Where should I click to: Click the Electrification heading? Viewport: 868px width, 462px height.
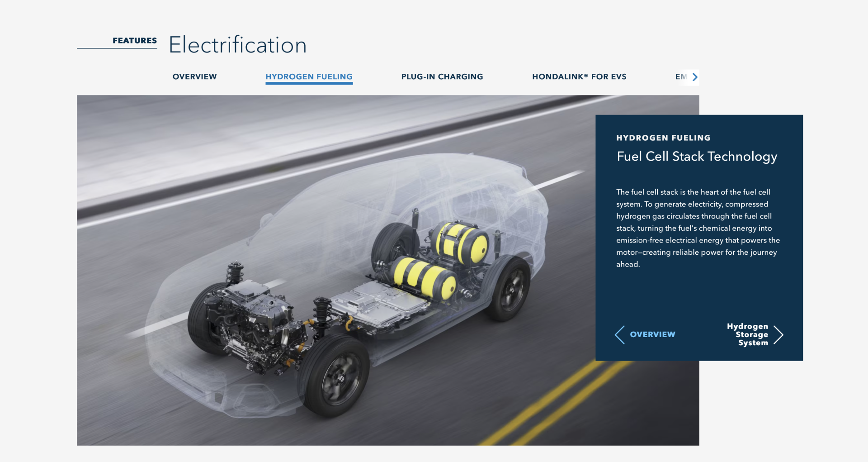point(237,45)
